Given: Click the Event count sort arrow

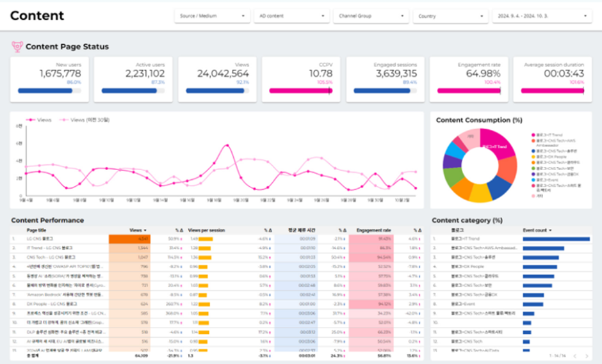Looking at the screenshot, I should 550,230.
